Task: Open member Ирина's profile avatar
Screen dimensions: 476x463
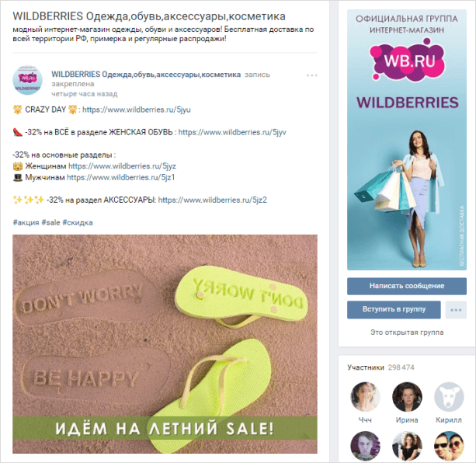Action: (407, 396)
